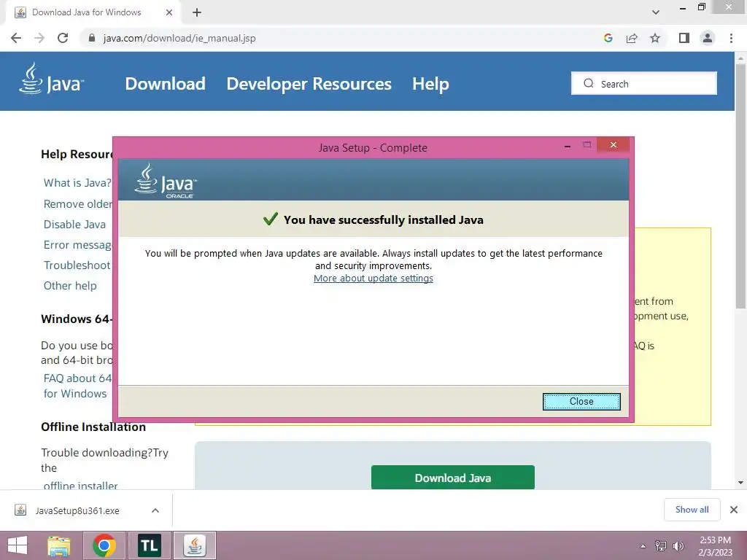The height and width of the screenshot is (560, 747).
Task: Click the Java logo in site header
Action: click(x=52, y=79)
